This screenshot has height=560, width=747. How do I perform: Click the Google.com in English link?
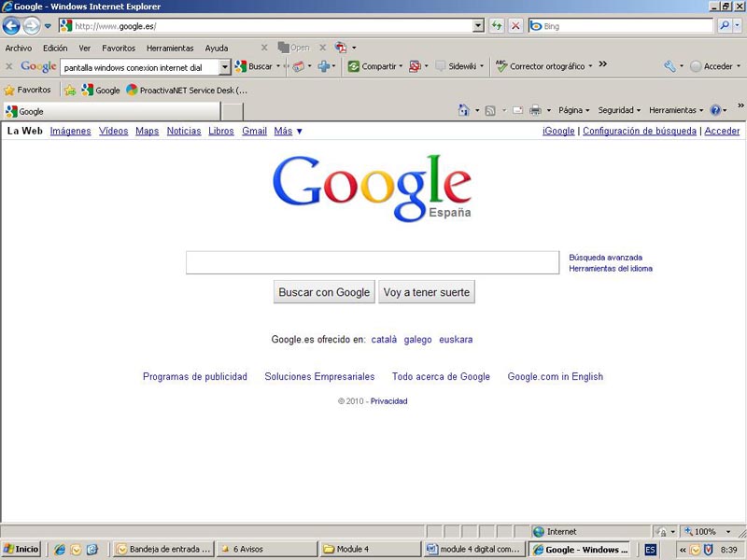[x=555, y=377]
